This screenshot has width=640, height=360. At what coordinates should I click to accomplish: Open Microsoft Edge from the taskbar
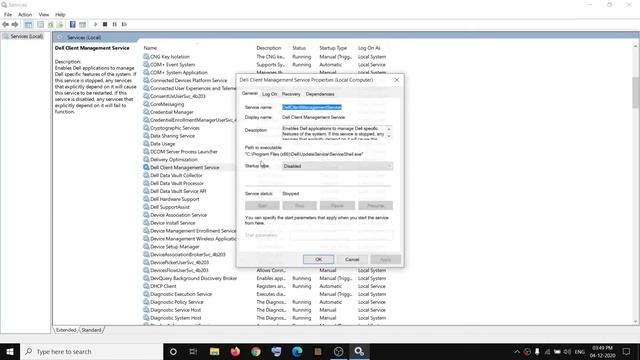[x=297, y=351]
